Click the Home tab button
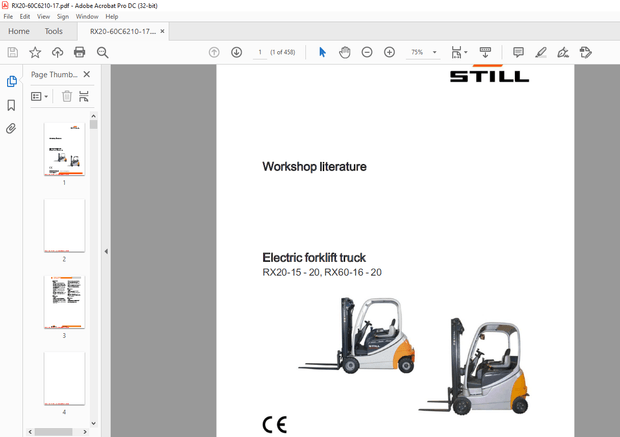620x437 pixels. (x=18, y=31)
